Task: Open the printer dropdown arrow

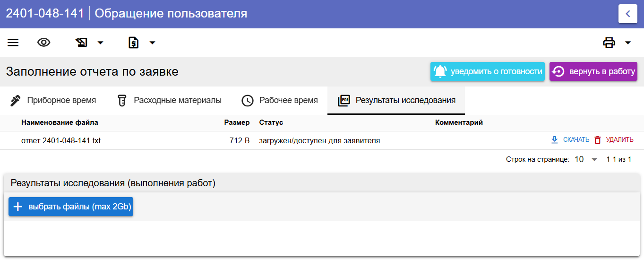Action: click(628, 43)
